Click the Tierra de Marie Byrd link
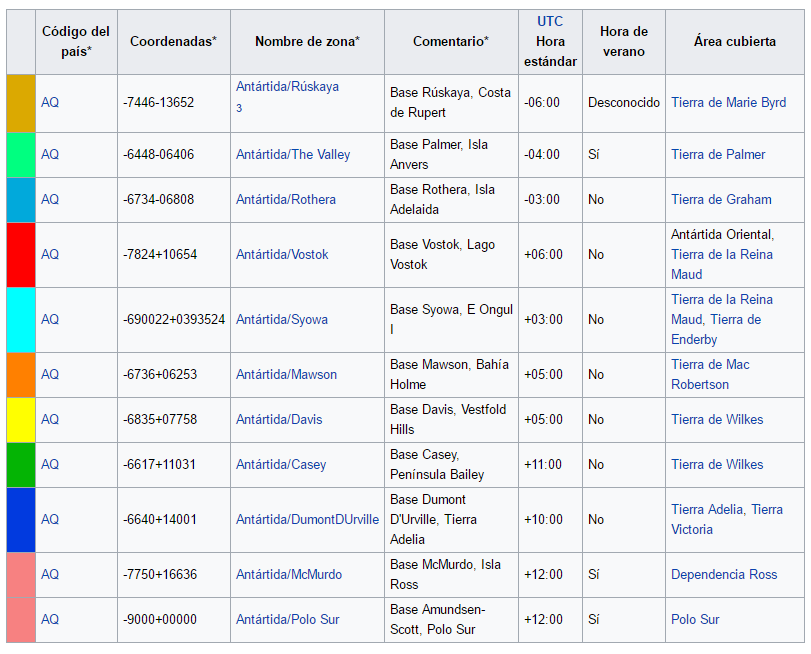 728,102
